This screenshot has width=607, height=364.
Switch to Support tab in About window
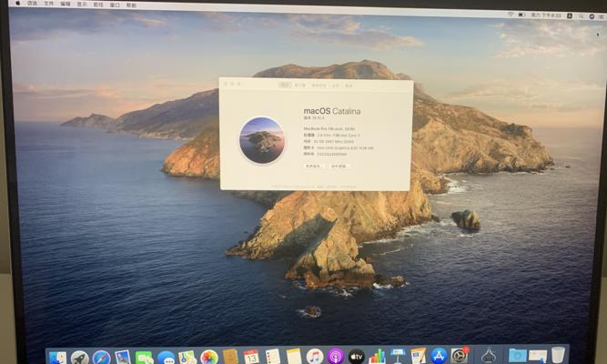336,86
